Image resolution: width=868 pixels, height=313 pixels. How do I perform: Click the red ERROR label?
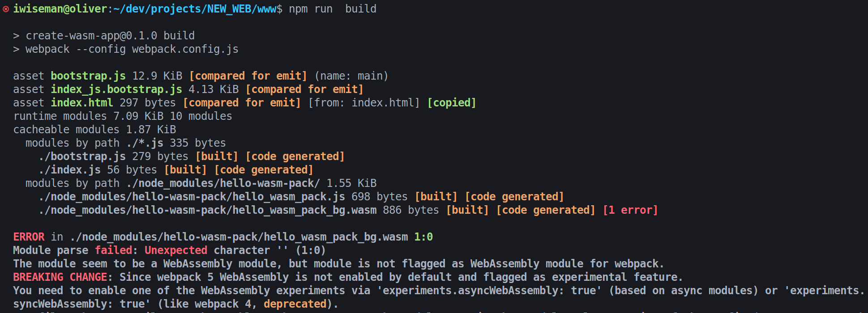click(x=29, y=237)
